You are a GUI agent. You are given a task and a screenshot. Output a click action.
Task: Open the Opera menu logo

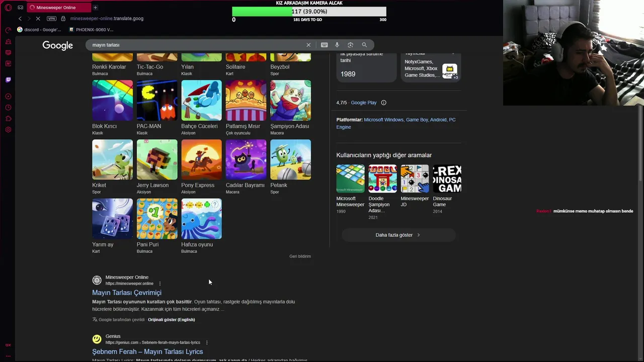8,8
